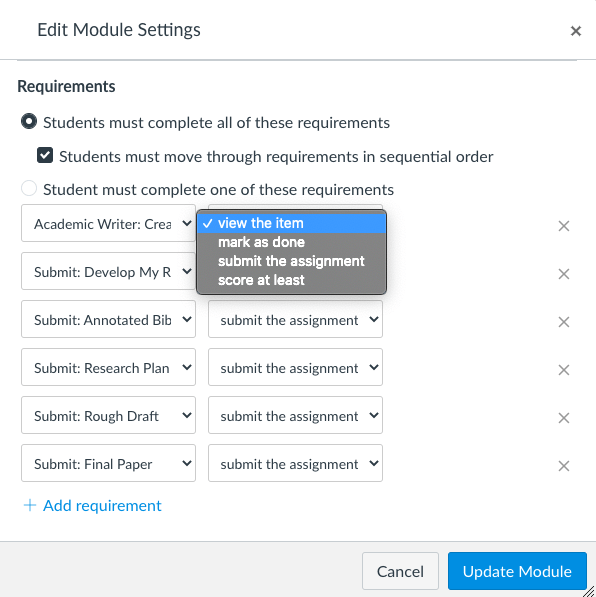Select complete one of these requirements

29,188
